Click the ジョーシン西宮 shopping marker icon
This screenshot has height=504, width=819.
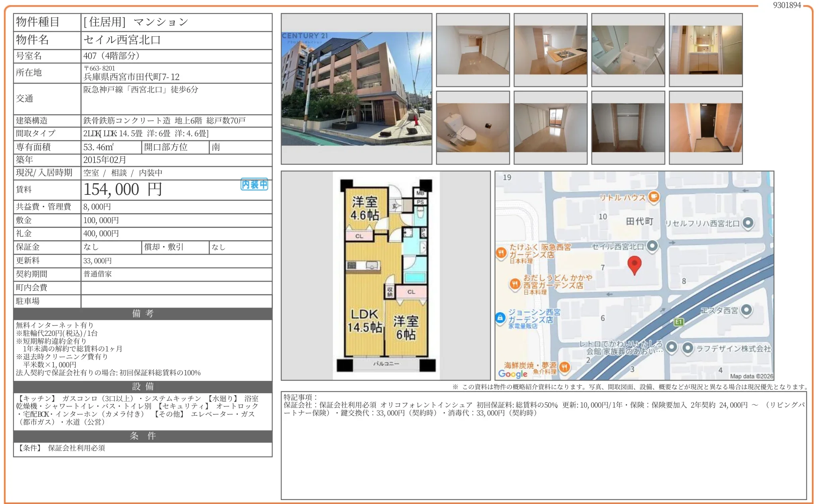[500, 318]
